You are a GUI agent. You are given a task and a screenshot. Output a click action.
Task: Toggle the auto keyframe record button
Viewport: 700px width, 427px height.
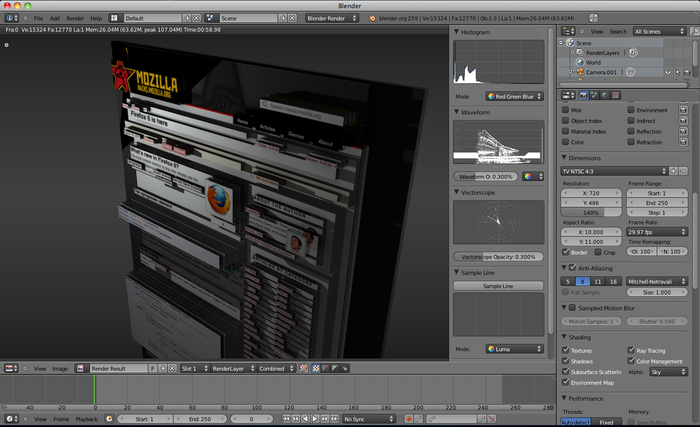(408, 419)
